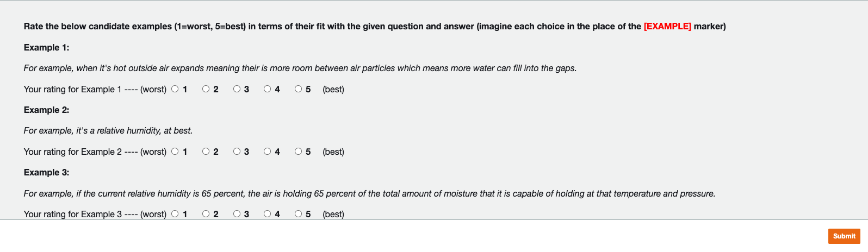Select rating 1 for Example 2

click(x=175, y=152)
